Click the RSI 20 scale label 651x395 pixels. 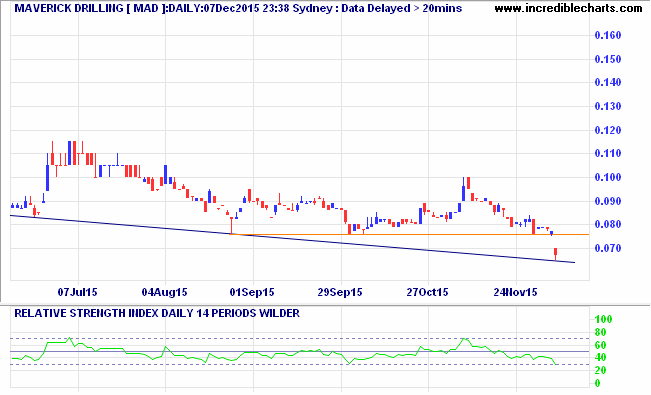(x=600, y=370)
